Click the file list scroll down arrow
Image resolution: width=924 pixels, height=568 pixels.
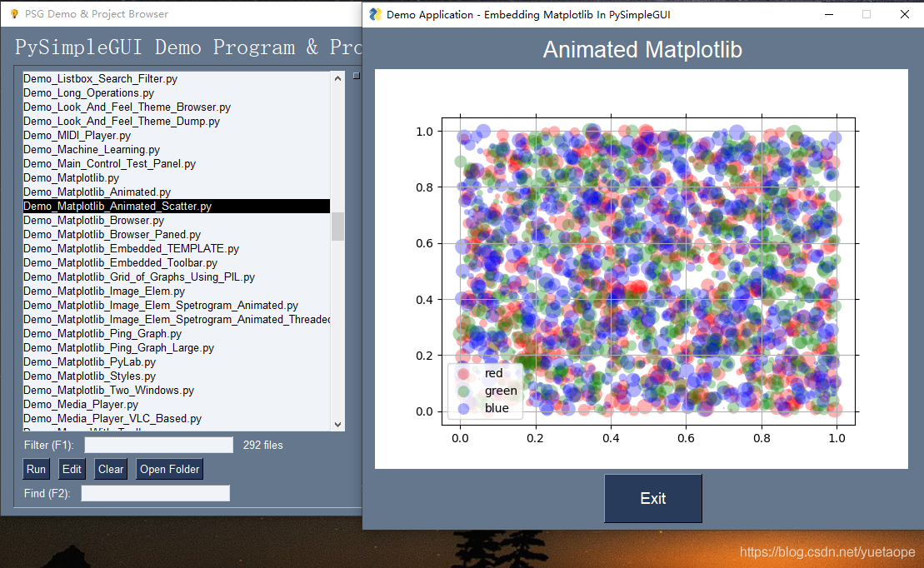click(x=337, y=424)
